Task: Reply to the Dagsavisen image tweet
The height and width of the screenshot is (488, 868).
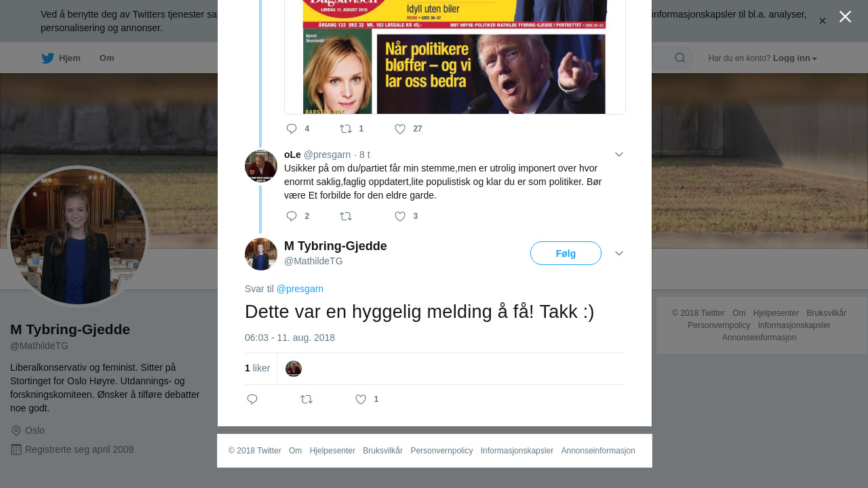Action: tap(292, 129)
